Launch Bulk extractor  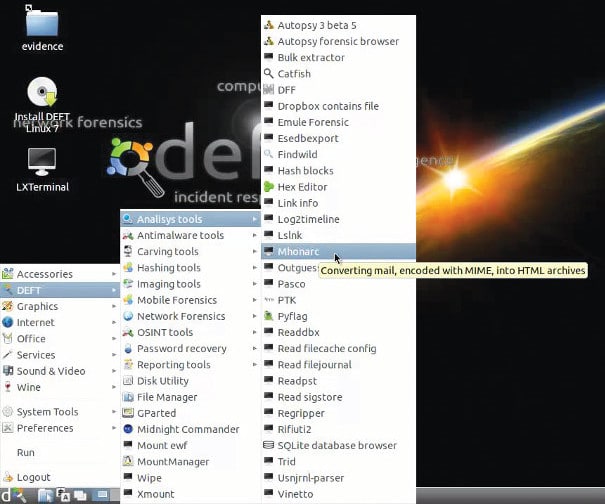coord(339,58)
